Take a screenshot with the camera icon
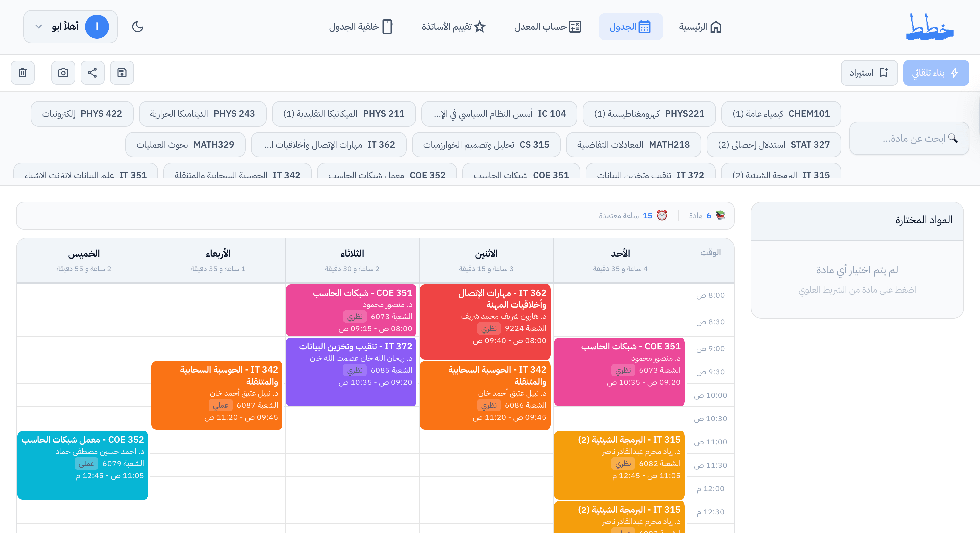Screen dimensions: 980x533 pos(63,73)
